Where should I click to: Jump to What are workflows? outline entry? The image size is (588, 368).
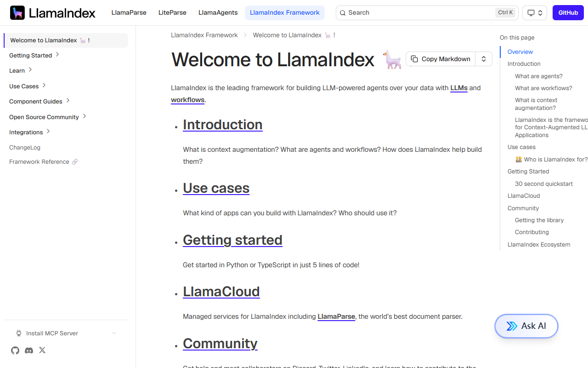click(x=544, y=88)
